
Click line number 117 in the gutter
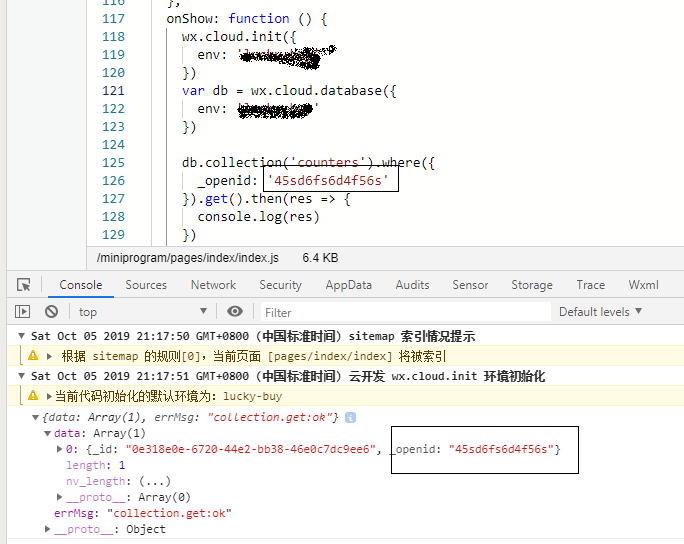(x=113, y=19)
